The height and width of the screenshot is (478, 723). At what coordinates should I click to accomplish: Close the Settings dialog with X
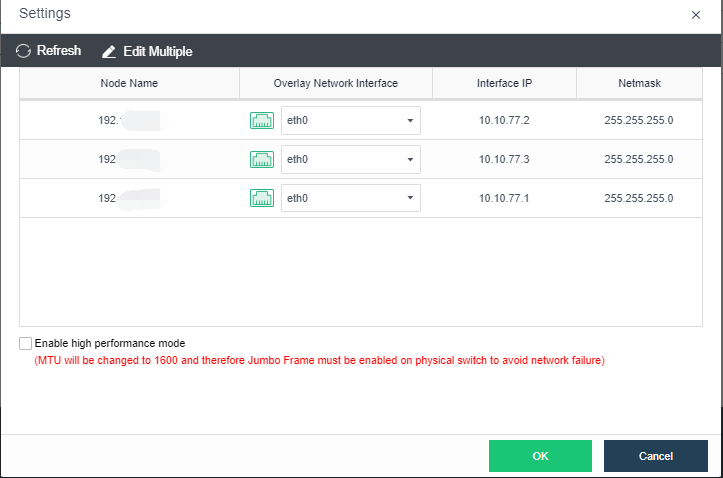pos(696,15)
